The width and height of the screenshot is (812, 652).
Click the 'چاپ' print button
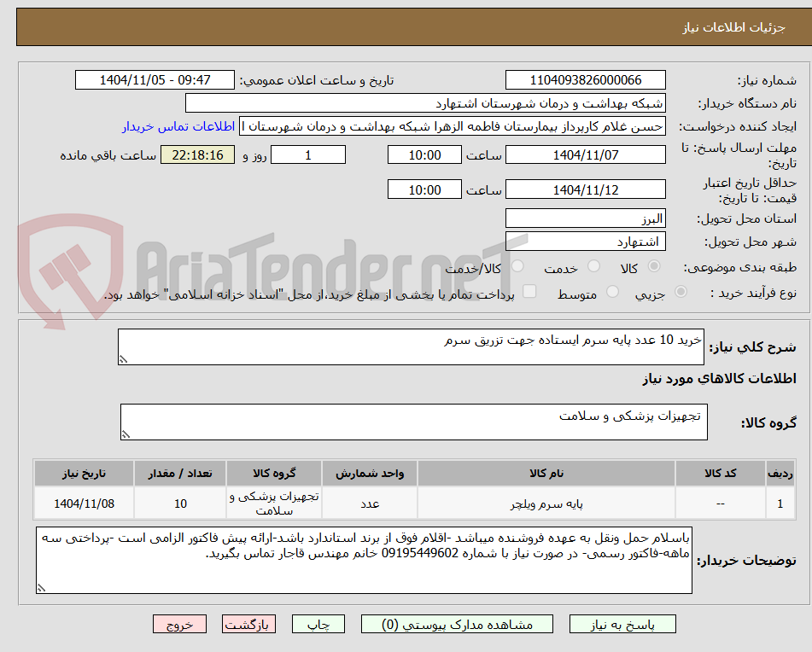coord(318,624)
